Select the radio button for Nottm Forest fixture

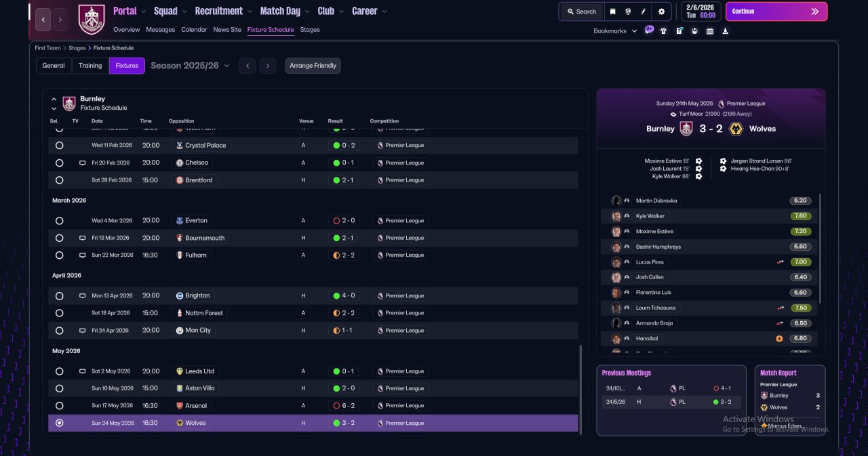click(60, 313)
